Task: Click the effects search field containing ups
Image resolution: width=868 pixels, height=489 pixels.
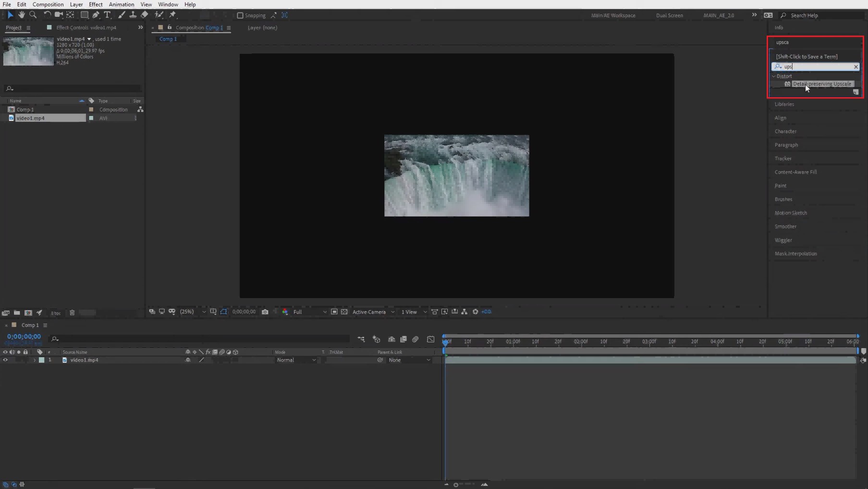Action: tap(815, 66)
